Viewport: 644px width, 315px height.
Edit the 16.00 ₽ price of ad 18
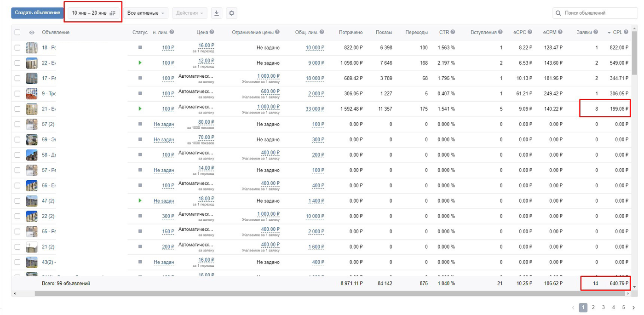click(207, 45)
